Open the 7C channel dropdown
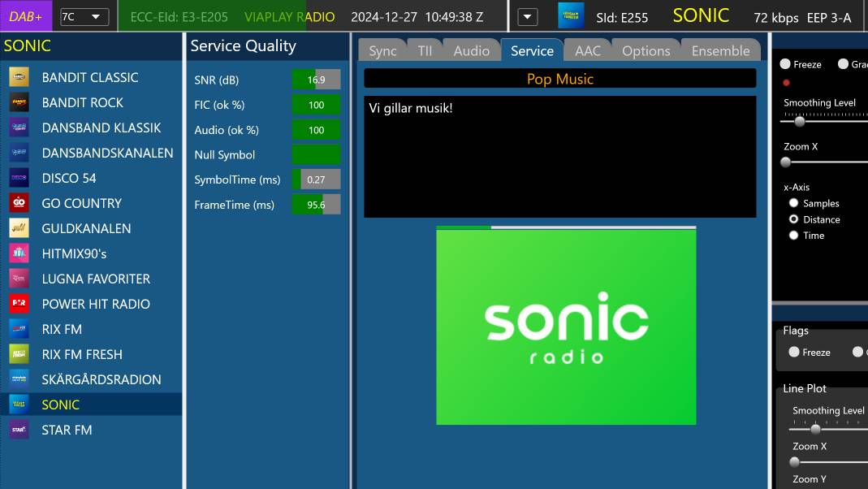Viewport: 868px width, 489px height. coord(84,16)
